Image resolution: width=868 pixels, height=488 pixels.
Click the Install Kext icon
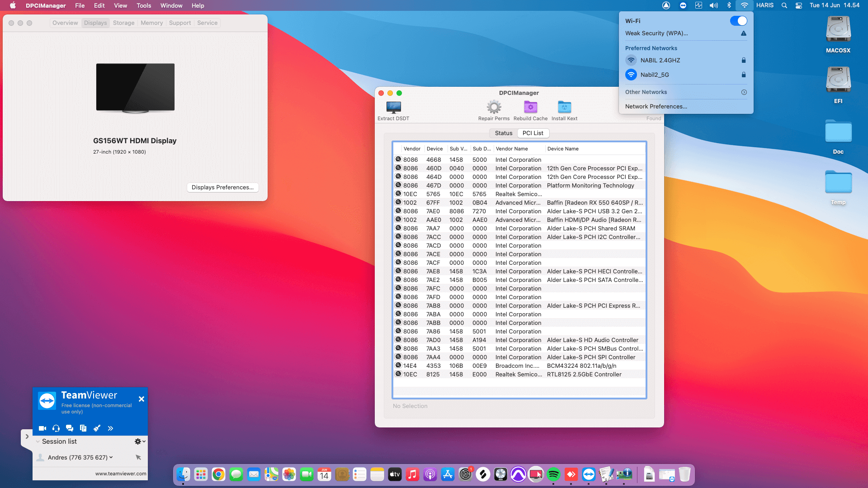[x=564, y=108]
